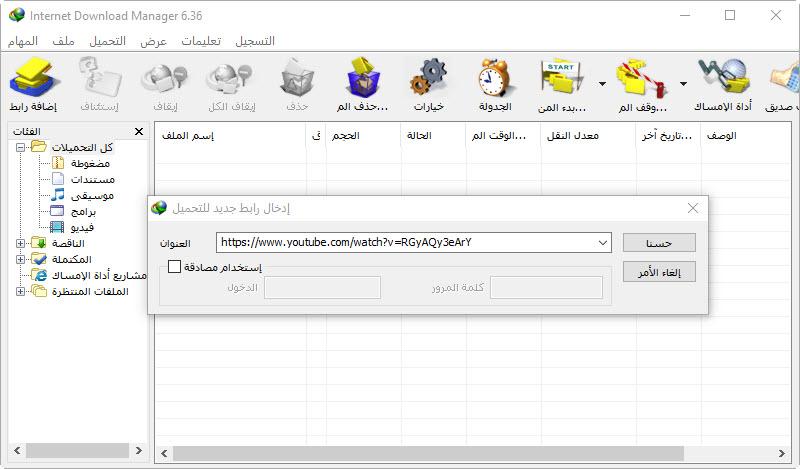
Task: Select مشاريع أداة الإمساك tree item
Action: click(x=99, y=276)
